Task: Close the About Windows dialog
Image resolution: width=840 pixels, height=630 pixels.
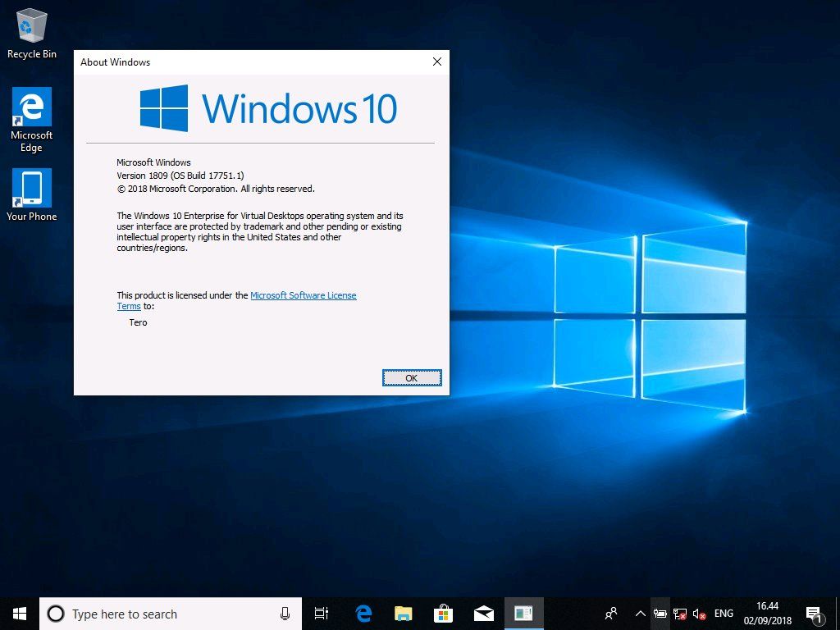Action: tap(437, 62)
